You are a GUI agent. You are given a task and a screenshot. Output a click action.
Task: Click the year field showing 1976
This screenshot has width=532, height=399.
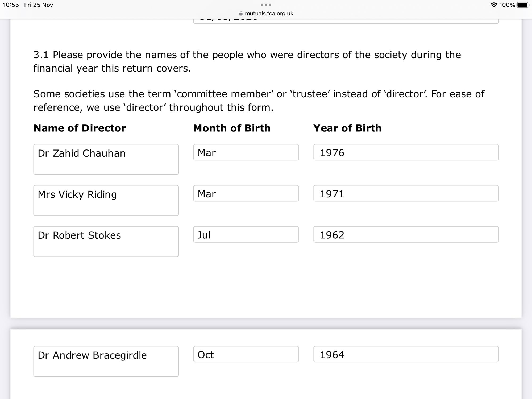point(406,152)
